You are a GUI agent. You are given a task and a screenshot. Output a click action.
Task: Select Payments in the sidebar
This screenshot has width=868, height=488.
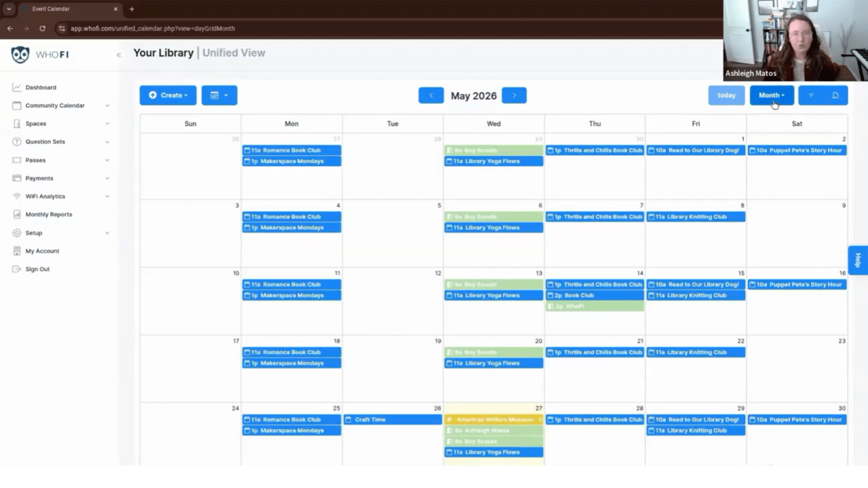(x=39, y=178)
